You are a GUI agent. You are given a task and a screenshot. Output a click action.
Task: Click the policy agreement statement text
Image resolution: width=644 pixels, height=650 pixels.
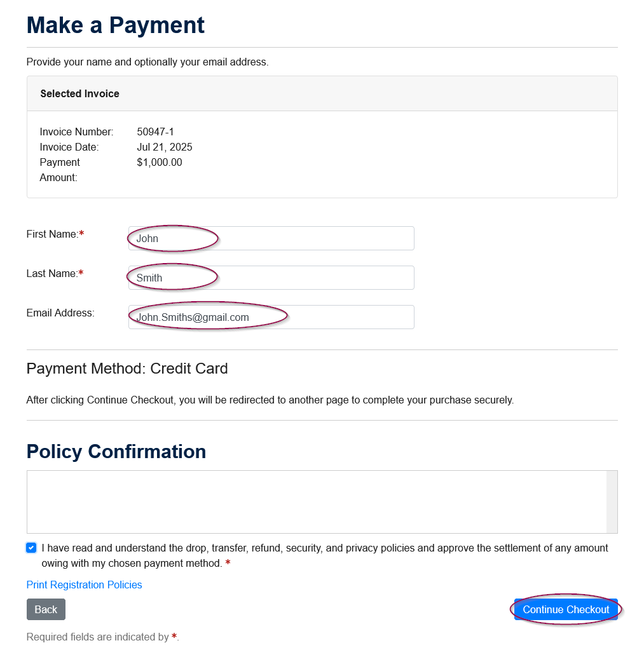click(x=325, y=555)
